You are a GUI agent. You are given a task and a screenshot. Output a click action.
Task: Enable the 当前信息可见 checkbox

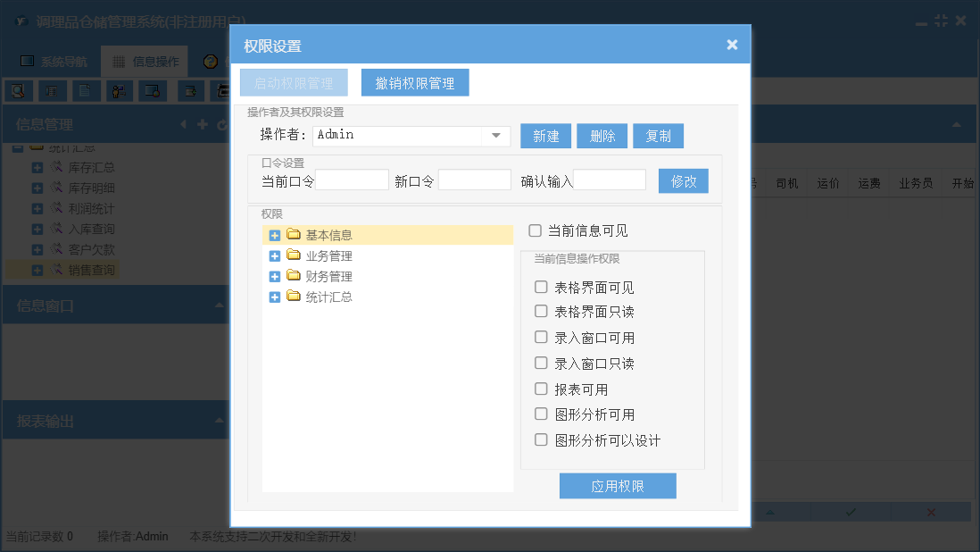click(x=536, y=230)
